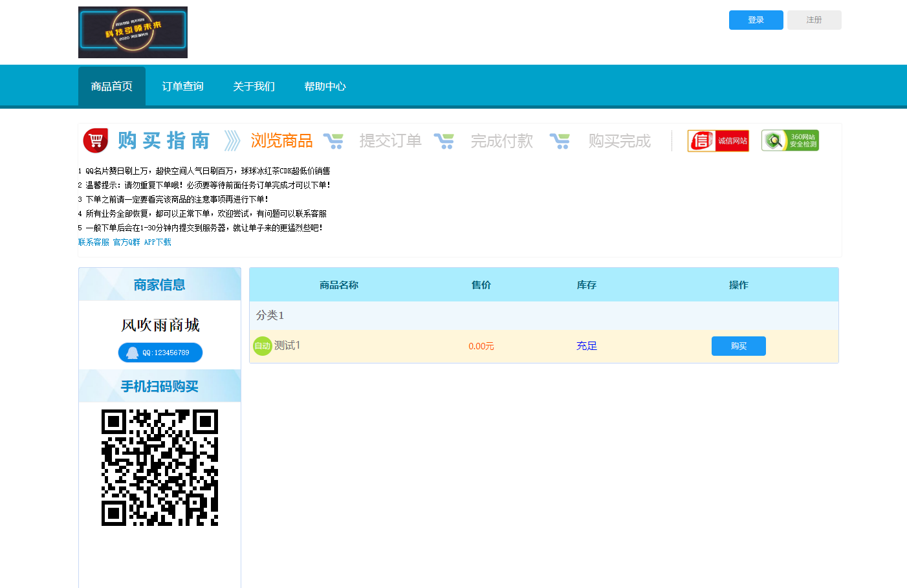Click the 注册 button

click(814, 19)
